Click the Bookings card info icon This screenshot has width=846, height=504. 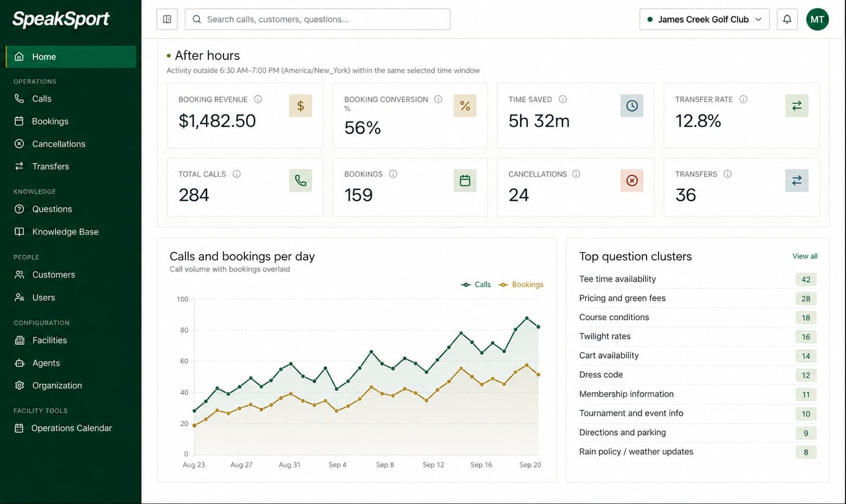coord(393,174)
